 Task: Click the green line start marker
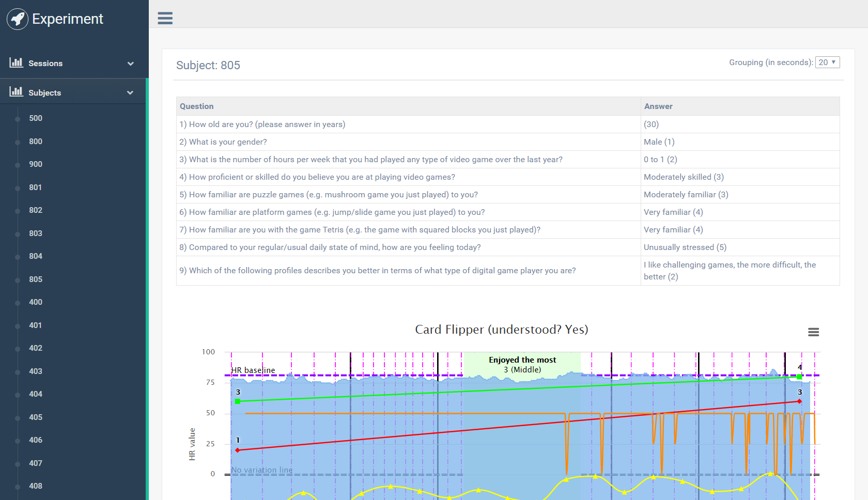click(x=238, y=401)
